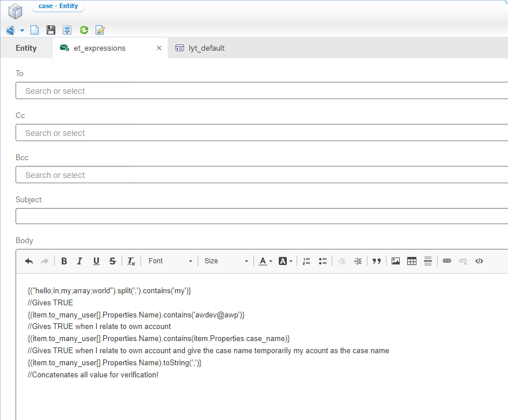The width and height of the screenshot is (508, 420).
Task: Open the text color picker
Action: [265, 261]
